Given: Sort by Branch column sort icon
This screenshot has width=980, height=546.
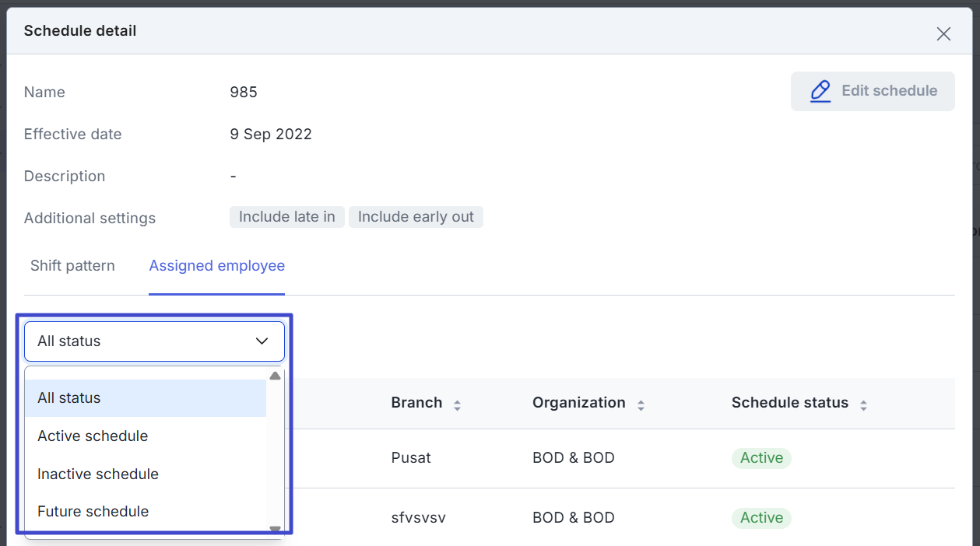Looking at the screenshot, I should (x=458, y=404).
